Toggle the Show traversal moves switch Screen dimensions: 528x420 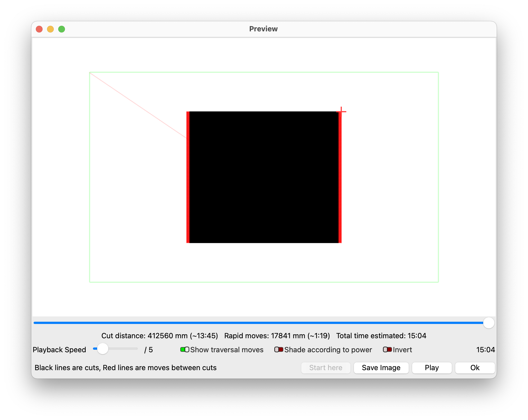pyautogui.click(x=185, y=349)
